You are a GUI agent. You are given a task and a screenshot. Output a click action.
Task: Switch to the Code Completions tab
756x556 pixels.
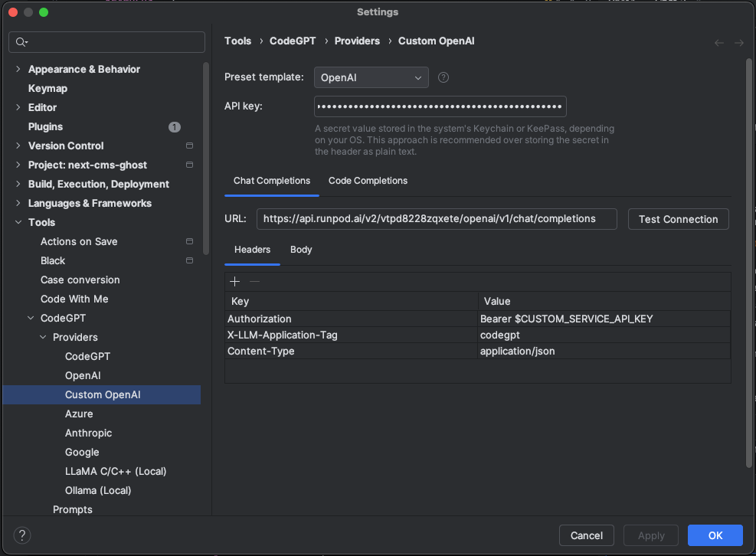click(368, 181)
